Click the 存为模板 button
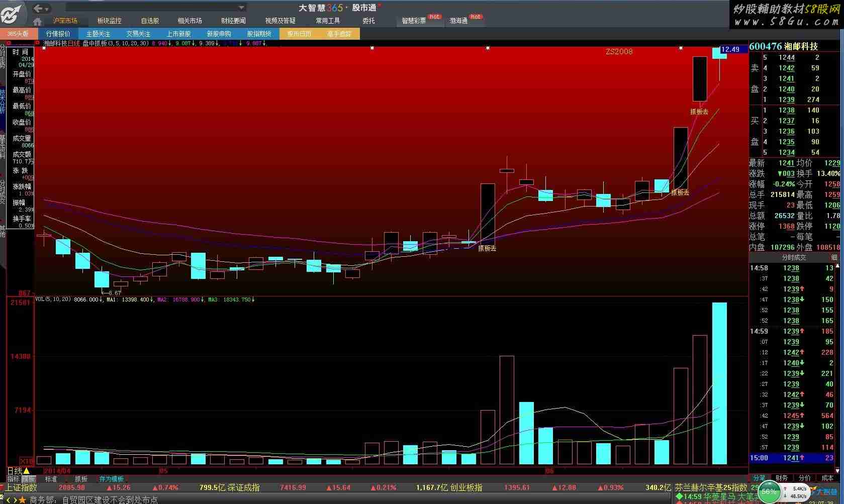The height and width of the screenshot is (504, 844). (x=111, y=479)
